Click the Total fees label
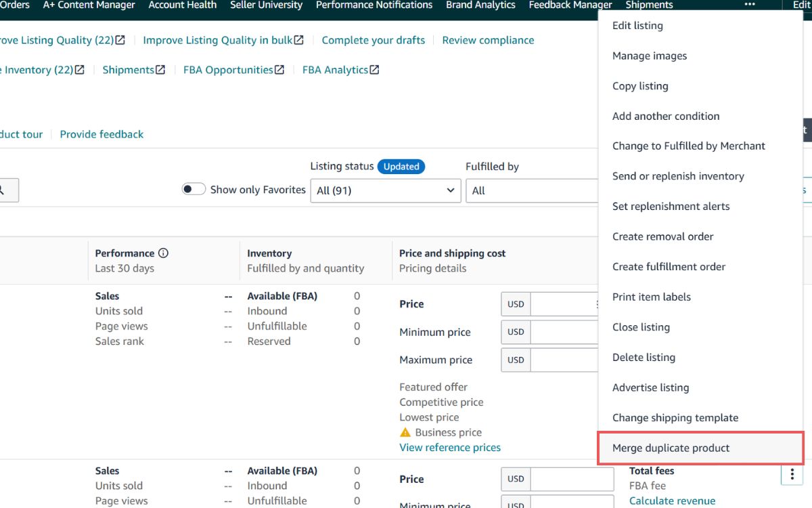 tap(652, 471)
